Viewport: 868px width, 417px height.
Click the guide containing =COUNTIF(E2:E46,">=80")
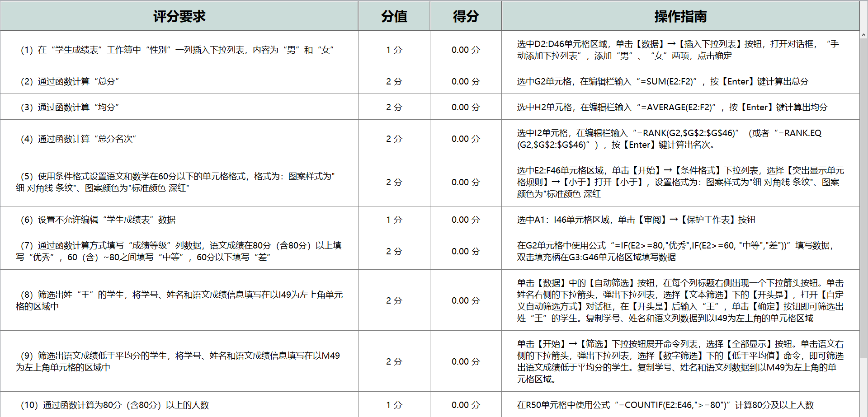pos(665,405)
